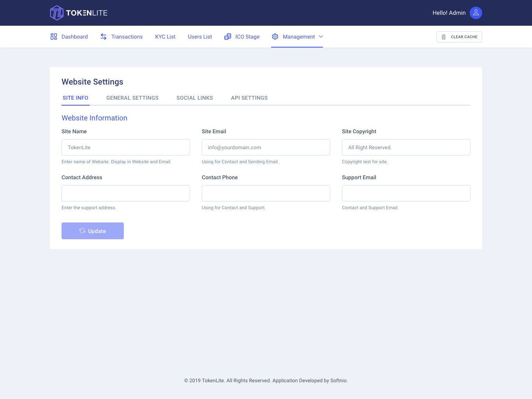532x399 pixels.
Task: Select the API SETTINGS tab
Action: [249, 98]
